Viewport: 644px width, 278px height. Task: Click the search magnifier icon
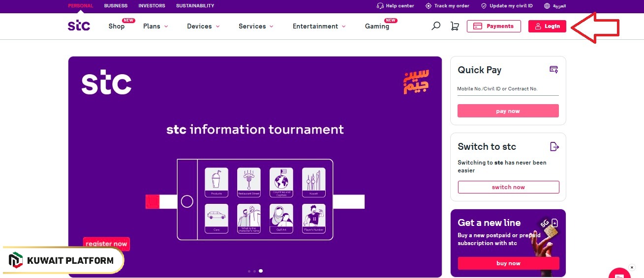(x=435, y=26)
